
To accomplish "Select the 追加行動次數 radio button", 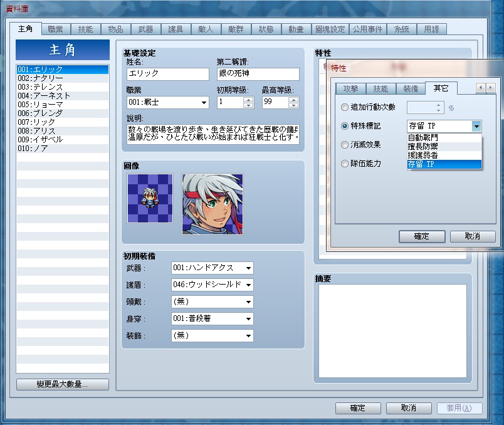I will click(x=345, y=107).
